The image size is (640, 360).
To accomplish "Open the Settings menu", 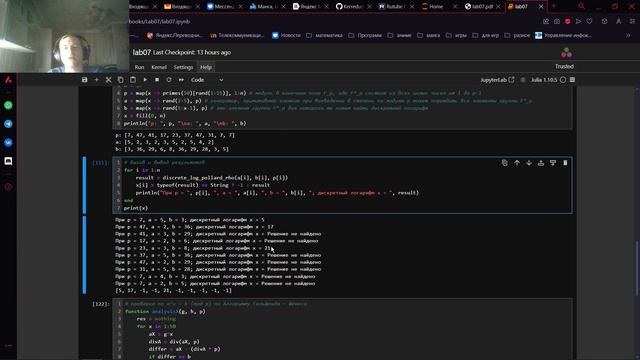I will 183,67.
